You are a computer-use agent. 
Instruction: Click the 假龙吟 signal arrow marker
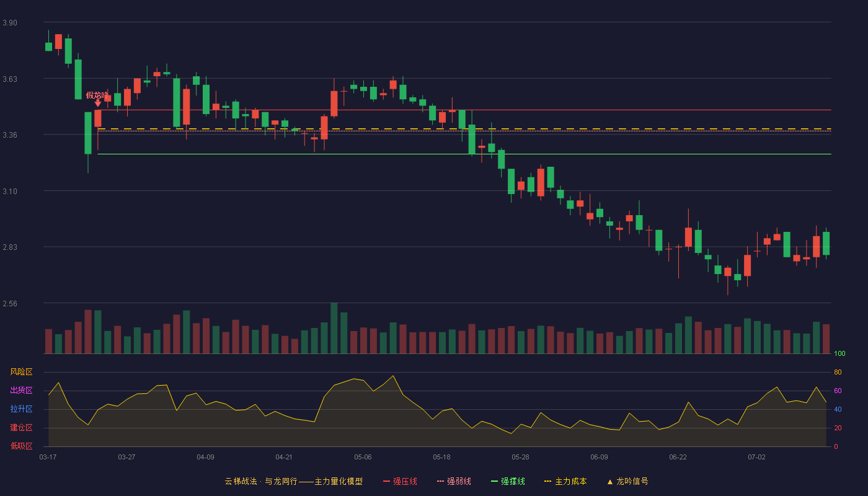point(97,103)
